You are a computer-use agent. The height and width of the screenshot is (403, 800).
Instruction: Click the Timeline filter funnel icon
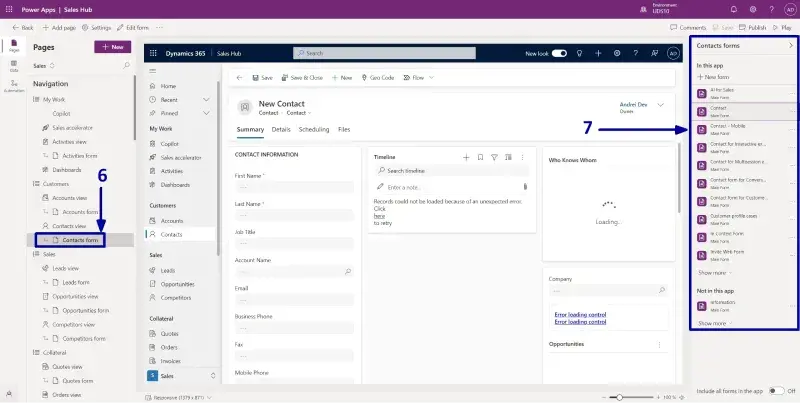(494, 157)
